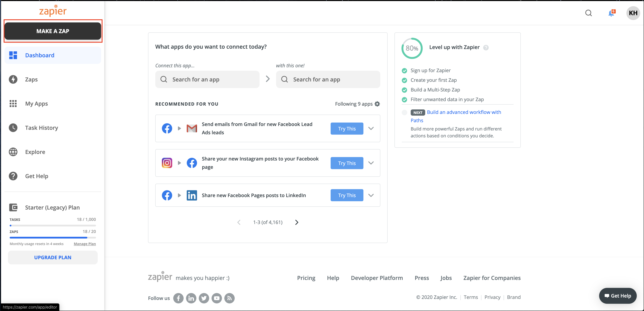Image resolution: width=644 pixels, height=311 pixels.
Task: Click the checkmark beside Create your first Zap
Action: click(x=404, y=80)
